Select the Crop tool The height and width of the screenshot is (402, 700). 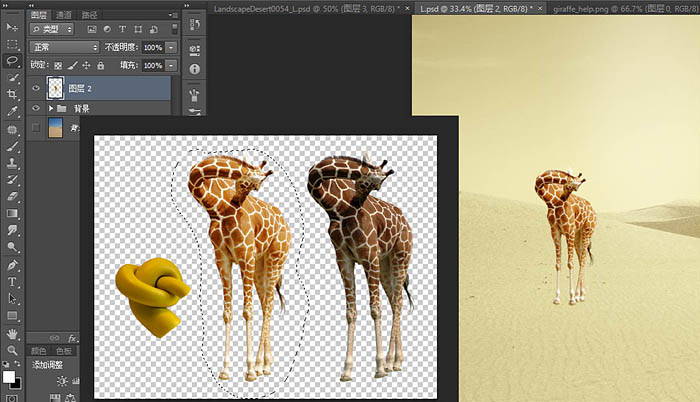coord(13,94)
